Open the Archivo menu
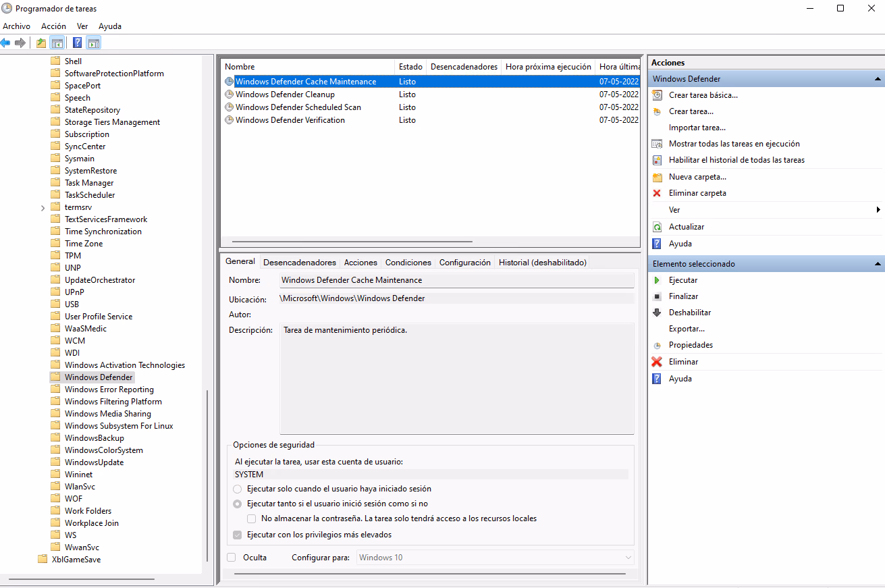 (x=17, y=26)
